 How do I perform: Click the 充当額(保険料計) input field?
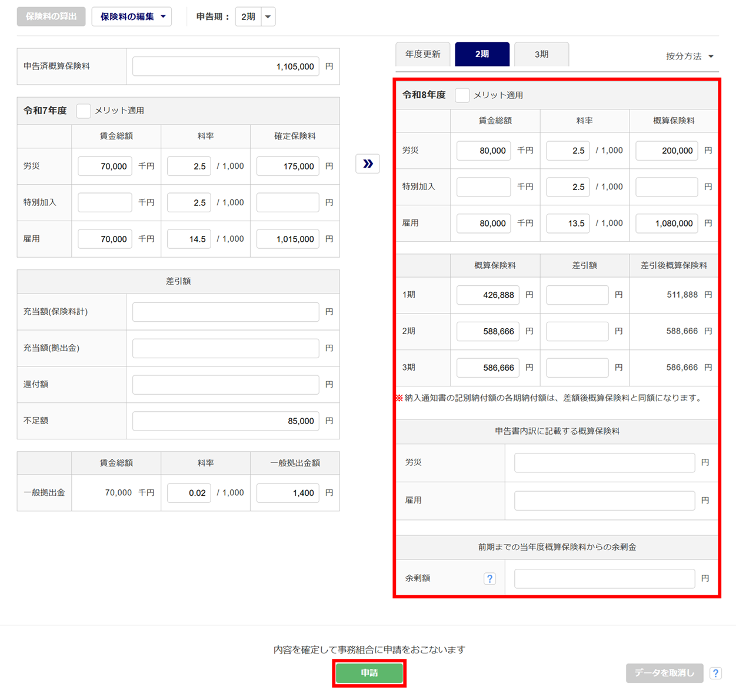pyautogui.click(x=226, y=312)
